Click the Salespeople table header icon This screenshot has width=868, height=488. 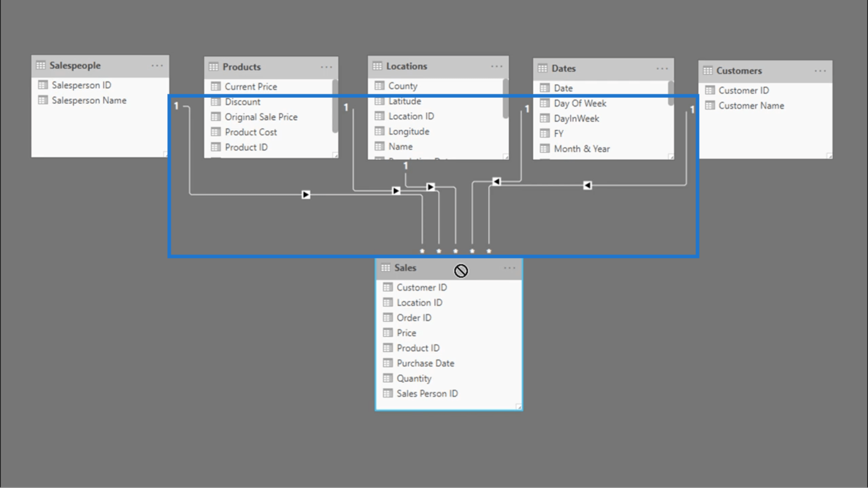tap(41, 66)
